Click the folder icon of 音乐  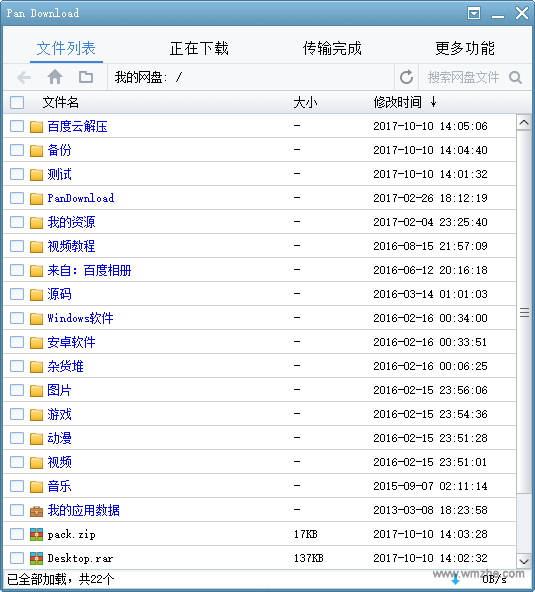(36, 487)
